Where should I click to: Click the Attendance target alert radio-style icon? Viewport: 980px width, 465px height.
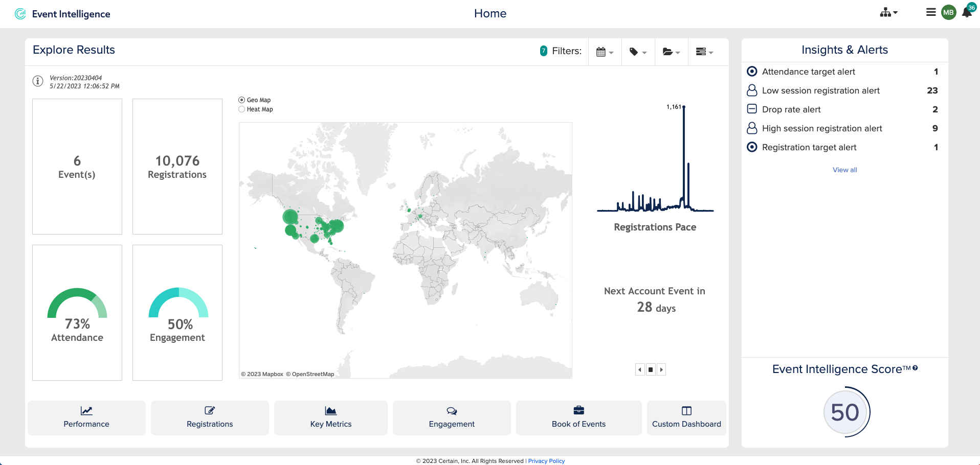point(751,72)
